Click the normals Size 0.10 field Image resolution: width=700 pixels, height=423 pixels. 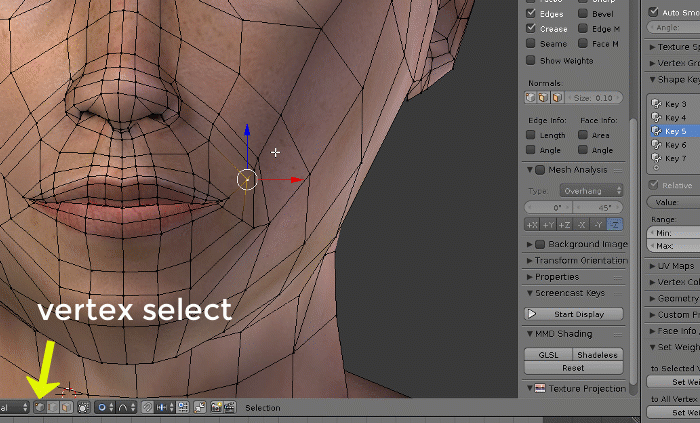(594, 97)
